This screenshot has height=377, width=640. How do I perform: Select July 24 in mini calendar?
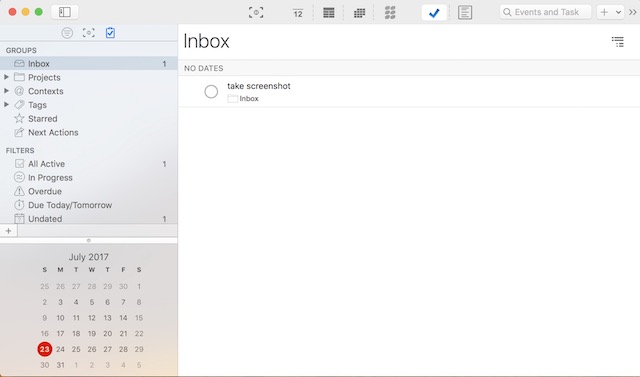point(60,349)
